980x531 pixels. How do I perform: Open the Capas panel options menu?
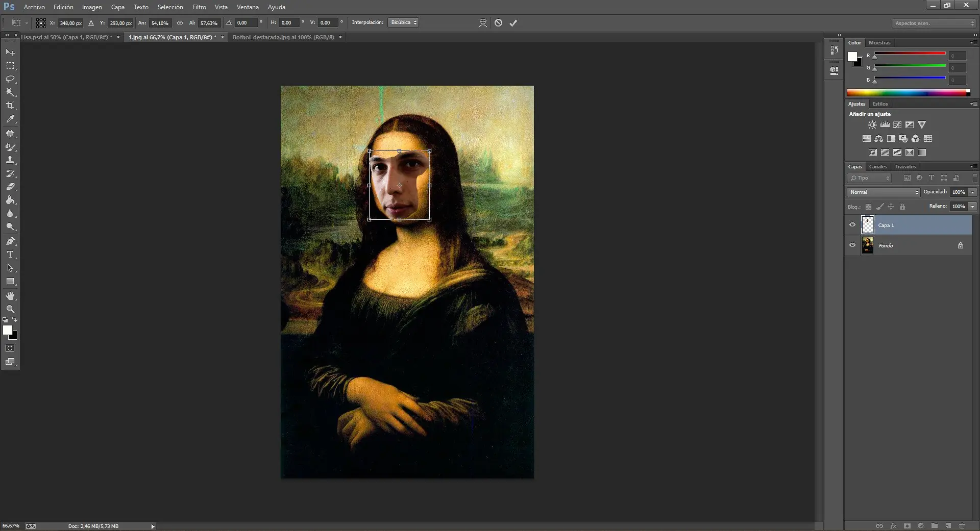click(974, 167)
